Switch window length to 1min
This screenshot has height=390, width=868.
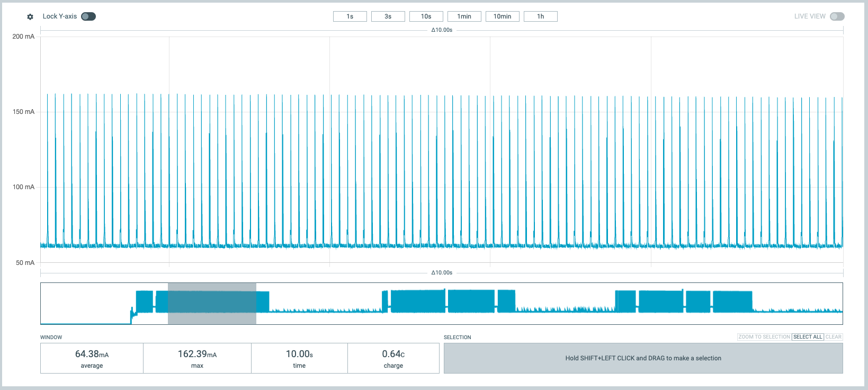point(464,16)
